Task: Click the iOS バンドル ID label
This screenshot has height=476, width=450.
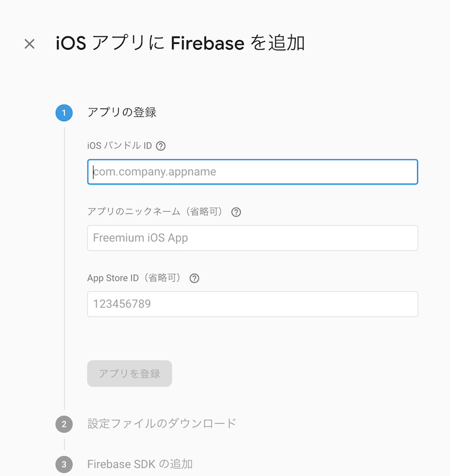Action: coord(119,146)
